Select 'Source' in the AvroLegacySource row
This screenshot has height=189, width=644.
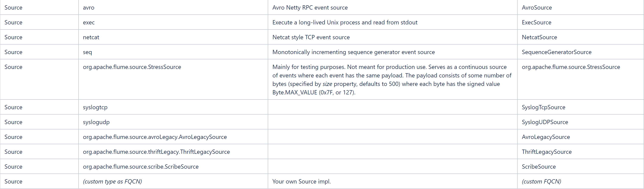click(x=14, y=137)
